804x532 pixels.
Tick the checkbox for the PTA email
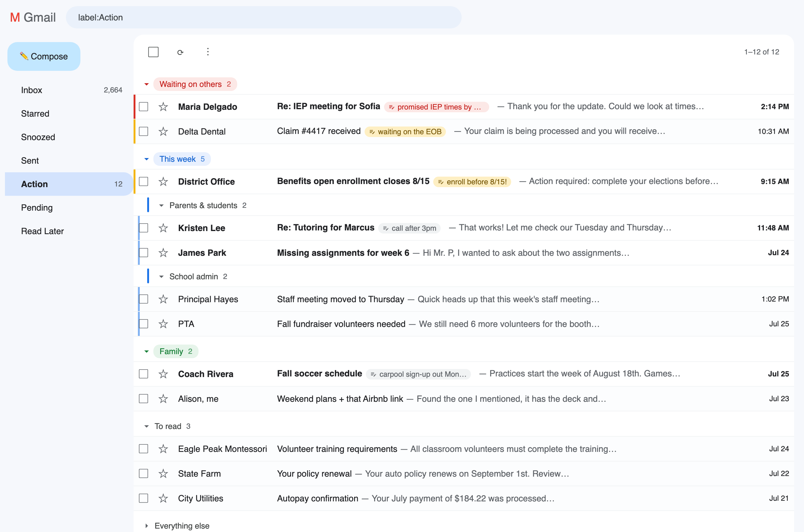[144, 324]
